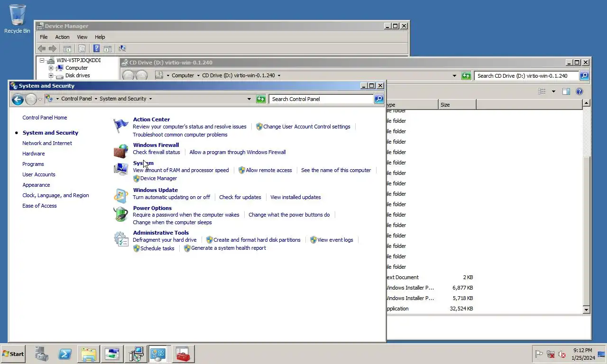Open Action menu in Device Manager
Image resolution: width=607 pixels, height=364 pixels.
point(62,37)
